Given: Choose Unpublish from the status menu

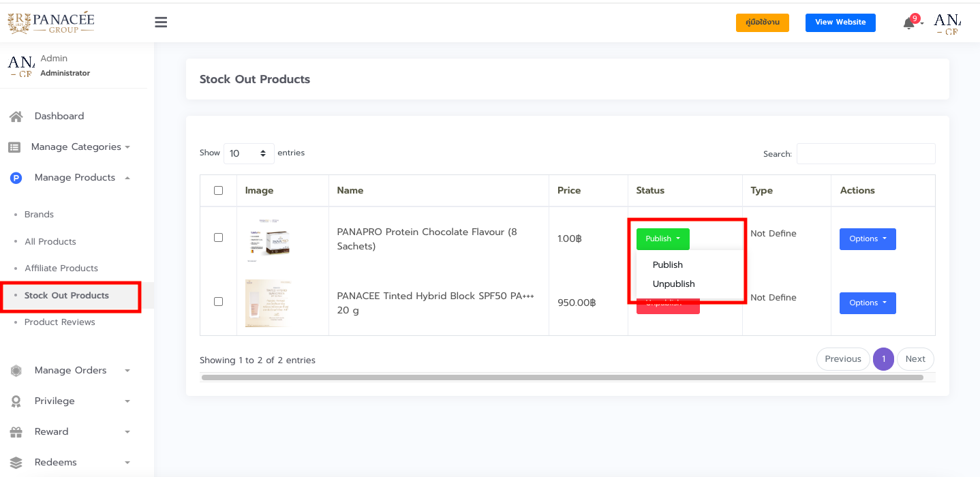Looking at the screenshot, I should point(673,284).
